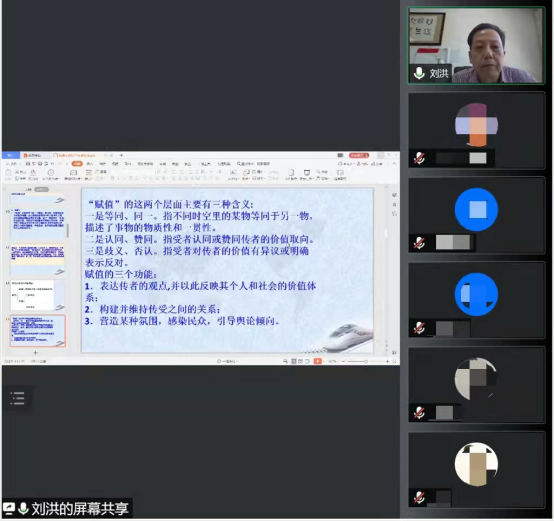Open the meeting list panel icon

point(17,398)
